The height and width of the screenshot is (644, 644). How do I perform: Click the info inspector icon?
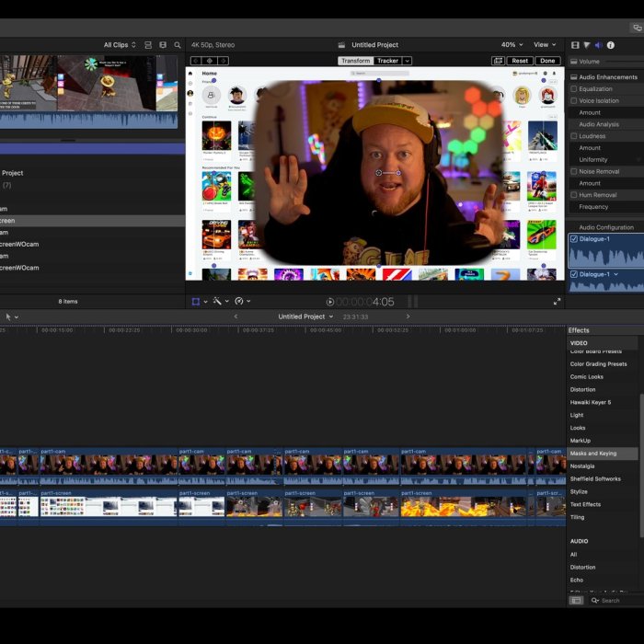611,45
